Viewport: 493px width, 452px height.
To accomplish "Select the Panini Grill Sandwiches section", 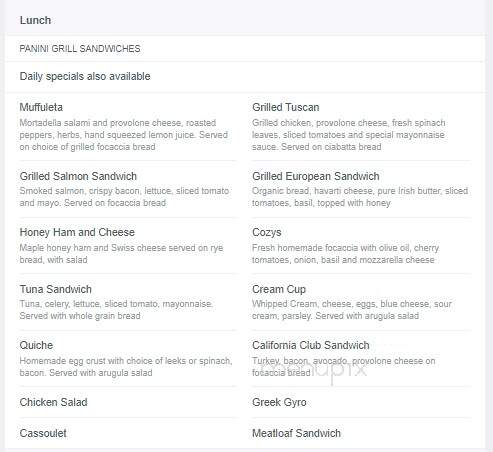I will point(80,49).
